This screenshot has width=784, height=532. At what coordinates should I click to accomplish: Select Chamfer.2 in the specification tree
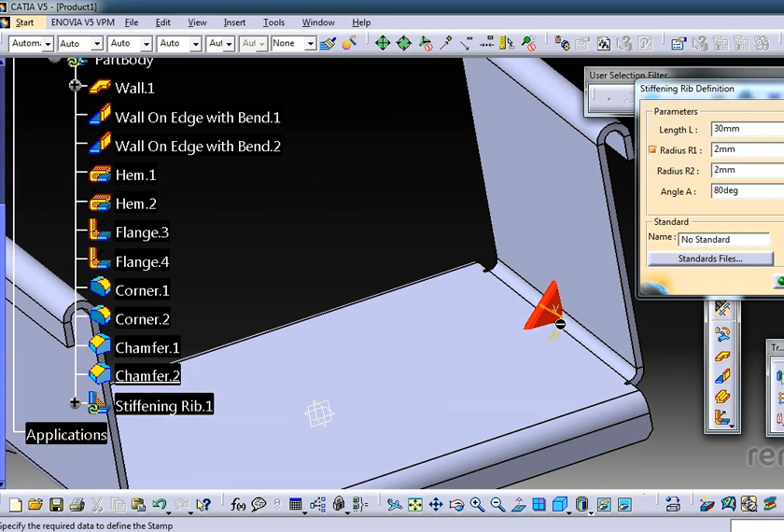pos(147,376)
